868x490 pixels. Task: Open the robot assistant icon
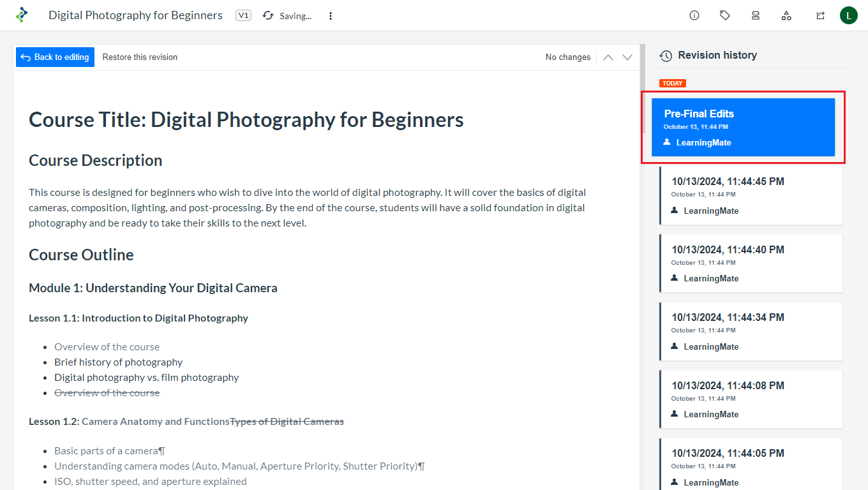pos(756,15)
